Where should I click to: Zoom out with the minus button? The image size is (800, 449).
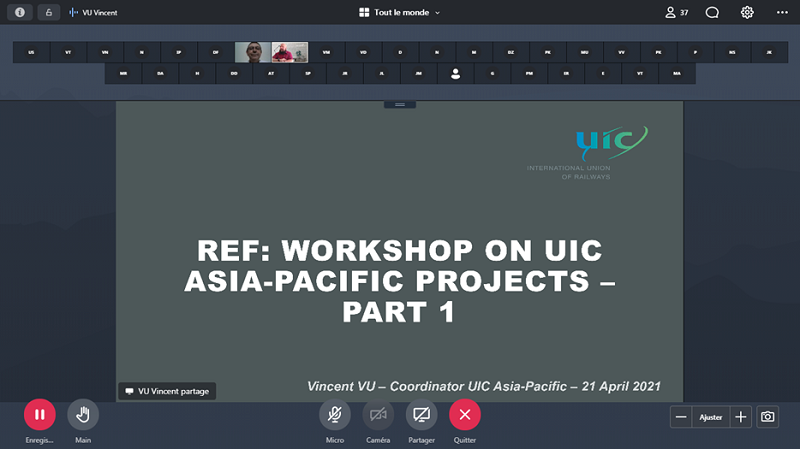[x=681, y=417]
